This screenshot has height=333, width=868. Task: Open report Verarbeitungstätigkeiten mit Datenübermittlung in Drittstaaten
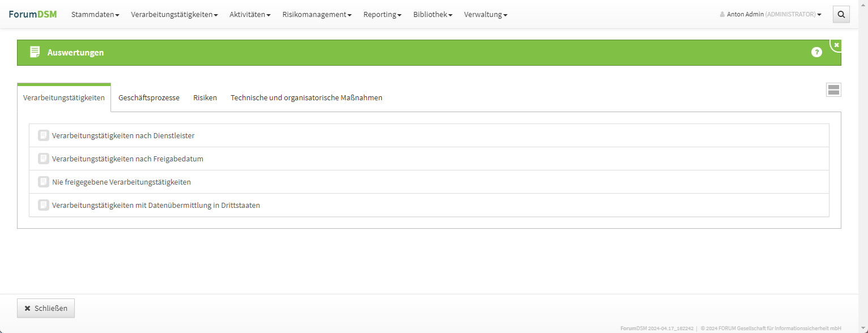(429, 205)
